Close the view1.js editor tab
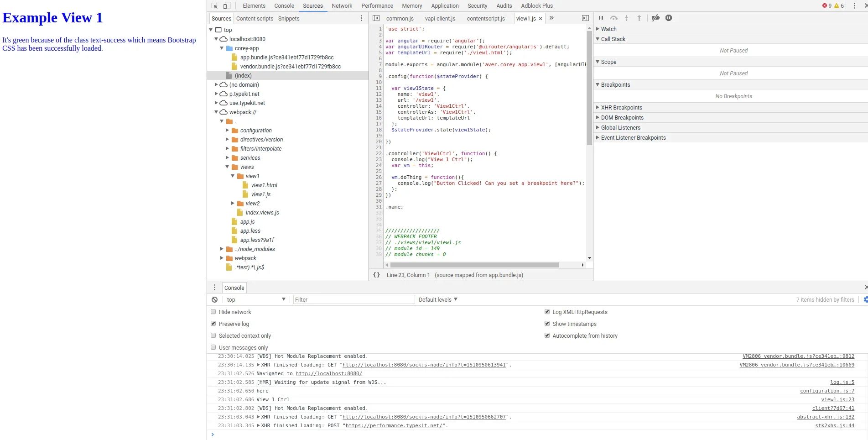The width and height of the screenshot is (868, 440). click(x=541, y=19)
